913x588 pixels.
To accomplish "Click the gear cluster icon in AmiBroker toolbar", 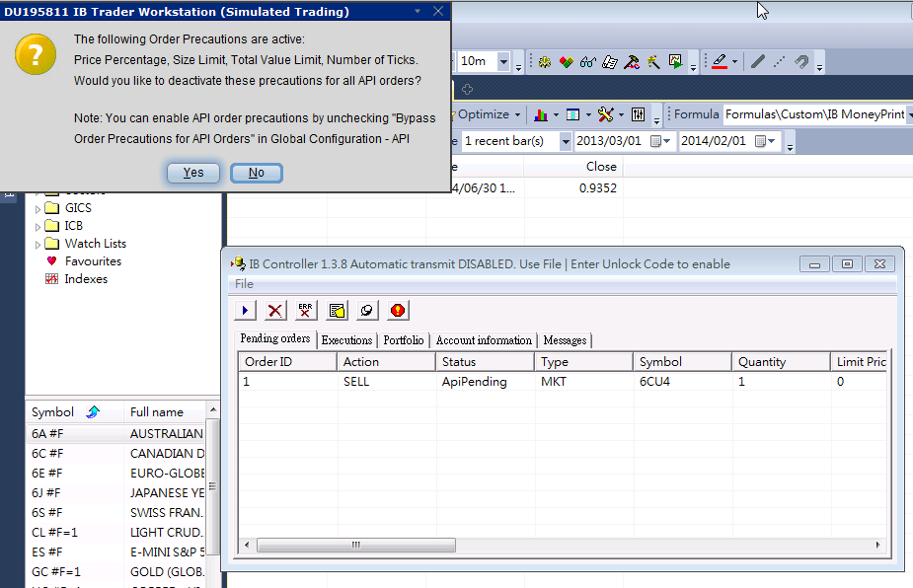I will [545, 62].
